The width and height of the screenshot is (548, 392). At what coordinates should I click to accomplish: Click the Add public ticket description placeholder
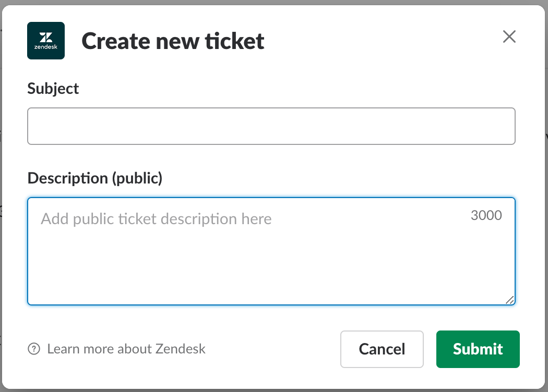coord(156,218)
